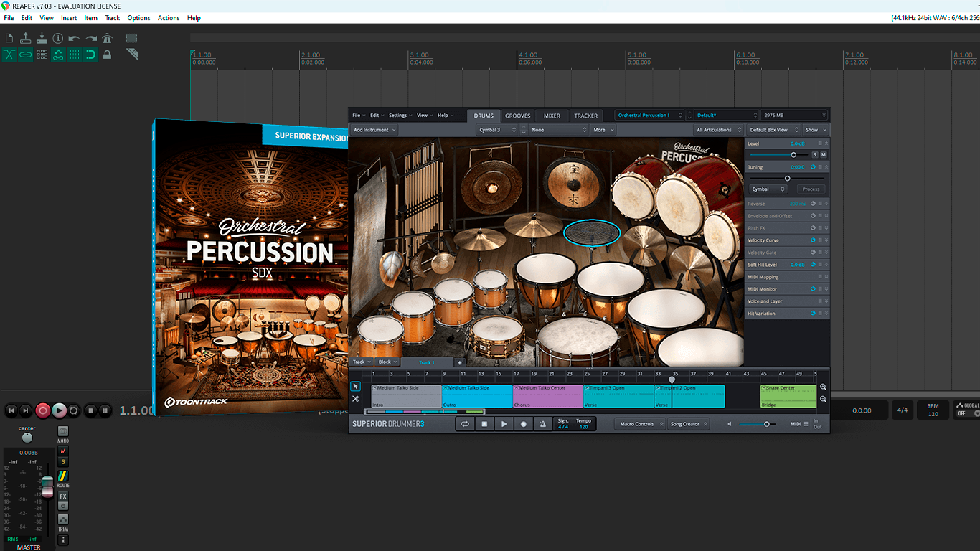
Task: Enable the Pitch FX power button
Action: [813, 228]
